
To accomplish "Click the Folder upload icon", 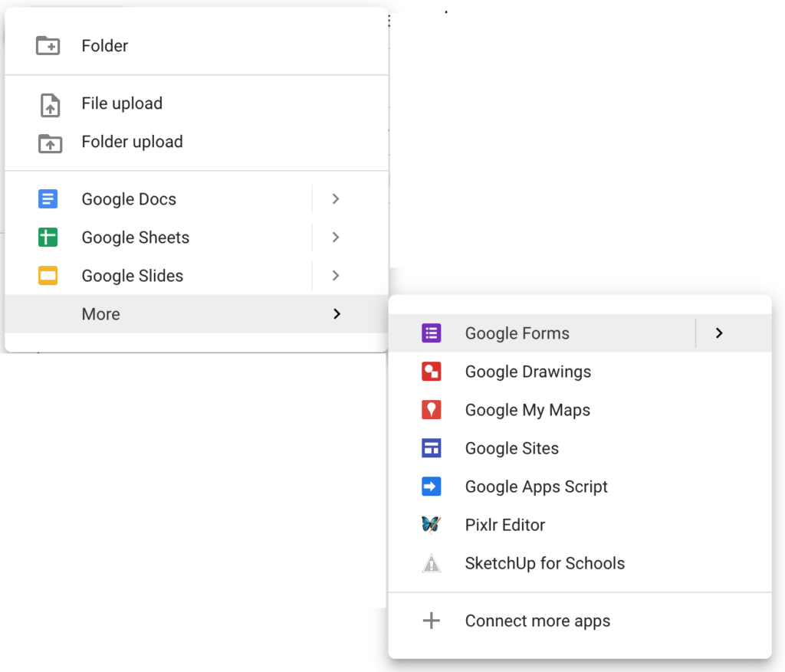I will point(50,141).
